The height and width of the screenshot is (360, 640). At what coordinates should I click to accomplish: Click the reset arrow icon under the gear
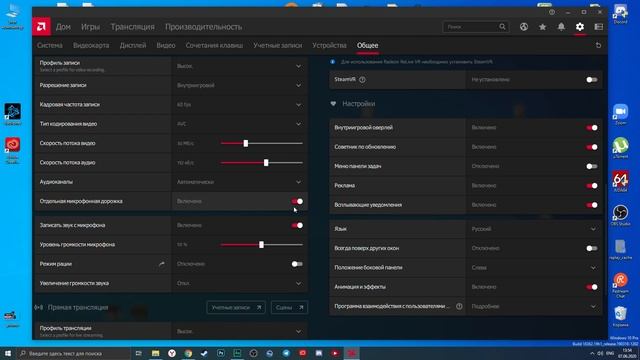pos(598,45)
